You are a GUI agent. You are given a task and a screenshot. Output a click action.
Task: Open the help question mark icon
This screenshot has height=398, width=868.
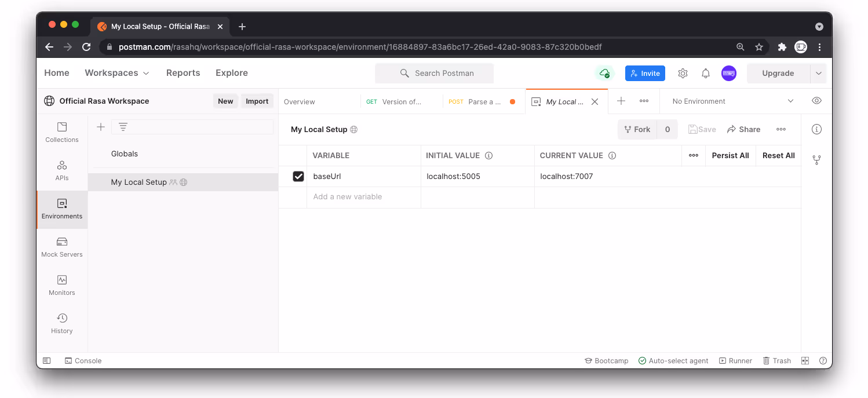(823, 360)
